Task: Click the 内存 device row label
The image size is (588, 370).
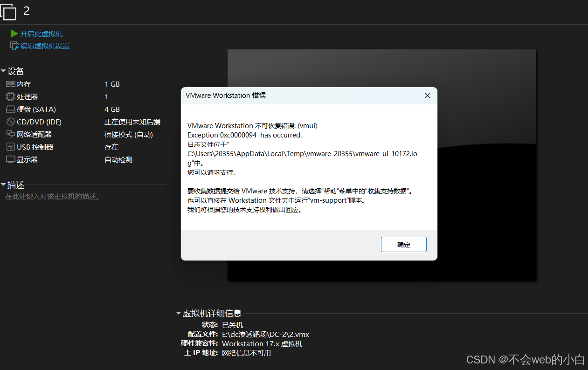Action: [x=24, y=84]
